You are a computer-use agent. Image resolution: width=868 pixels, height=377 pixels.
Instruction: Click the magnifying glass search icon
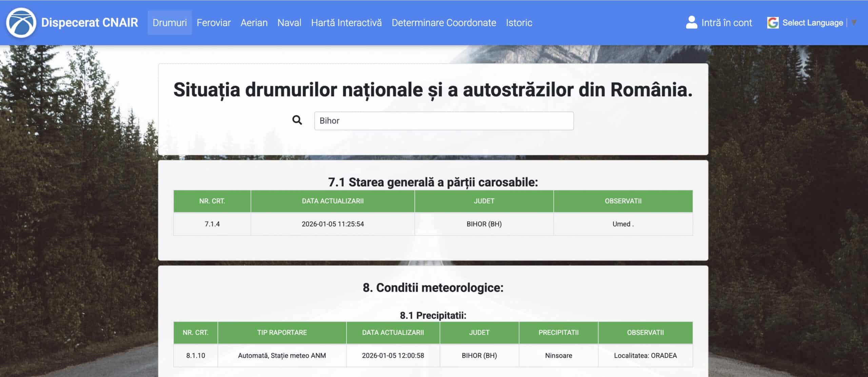point(297,120)
